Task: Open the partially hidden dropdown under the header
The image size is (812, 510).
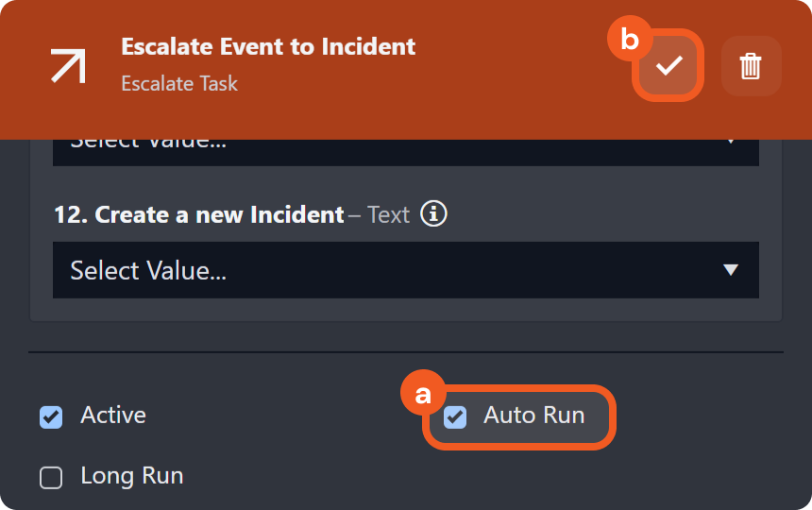Action: coord(405,151)
